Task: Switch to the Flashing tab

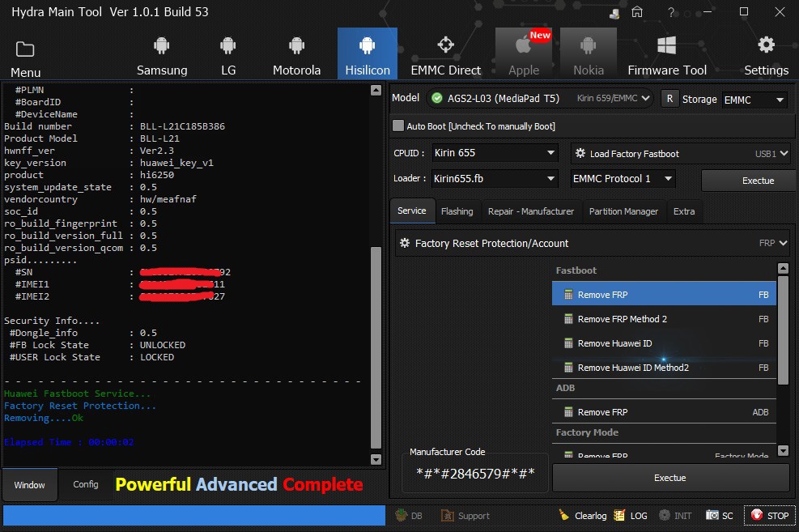Action: tap(457, 211)
